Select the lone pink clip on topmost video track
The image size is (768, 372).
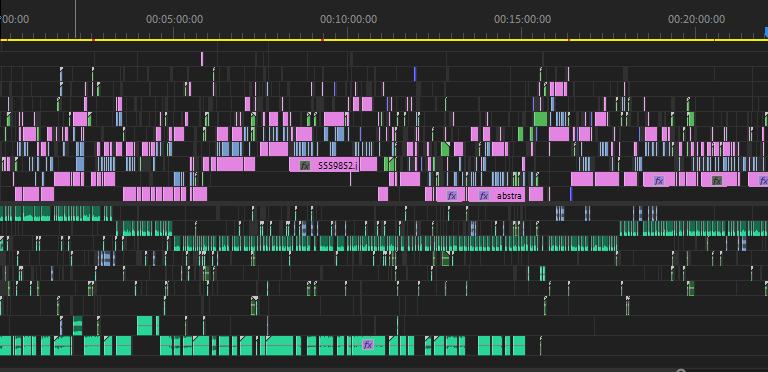202,59
